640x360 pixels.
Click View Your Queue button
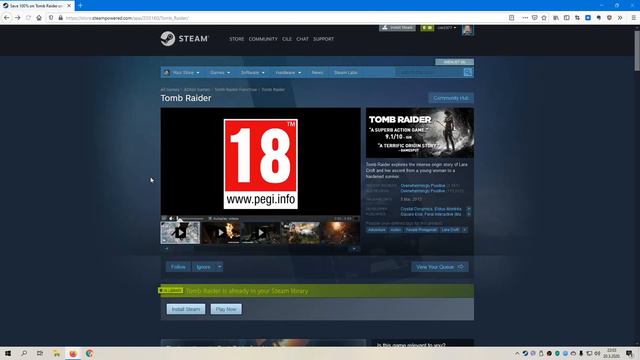tap(440, 267)
